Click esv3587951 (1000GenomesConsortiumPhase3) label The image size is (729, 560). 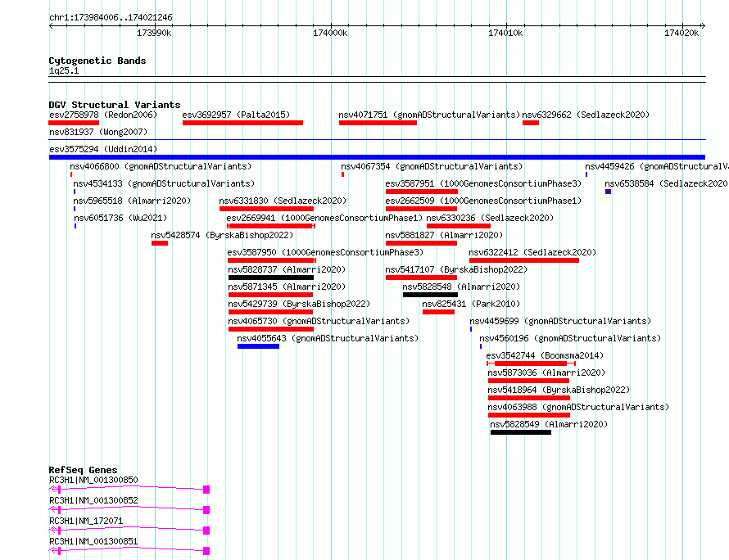(483, 183)
